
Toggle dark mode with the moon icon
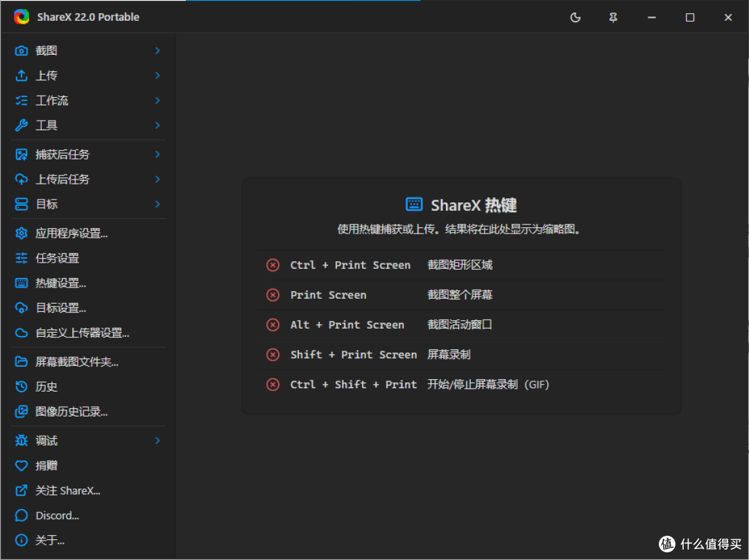(x=575, y=17)
